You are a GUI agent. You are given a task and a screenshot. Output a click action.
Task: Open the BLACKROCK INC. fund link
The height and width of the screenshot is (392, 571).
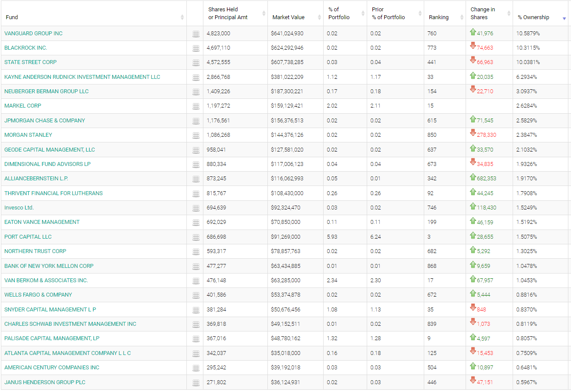point(26,48)
